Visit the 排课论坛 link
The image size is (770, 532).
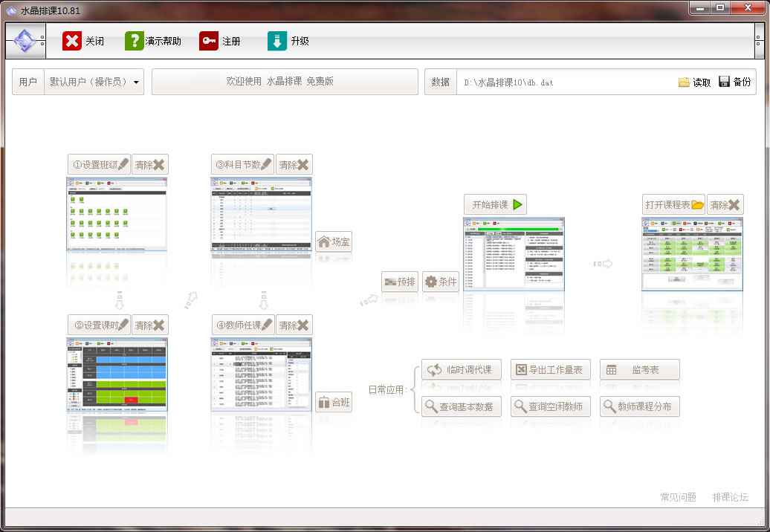[730, 497]
